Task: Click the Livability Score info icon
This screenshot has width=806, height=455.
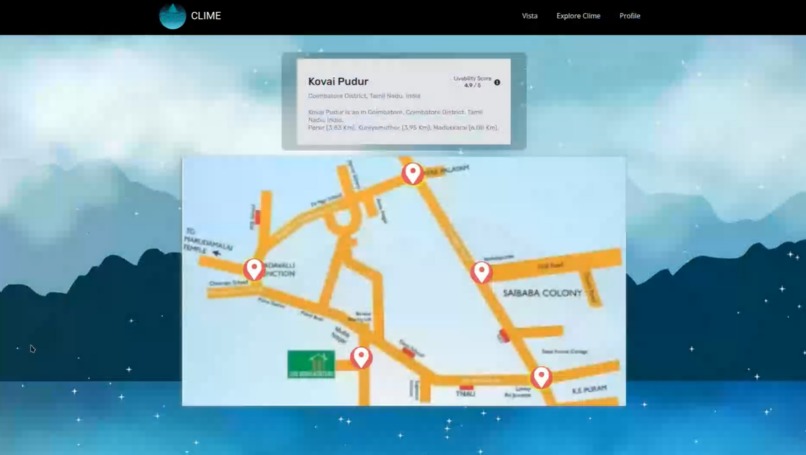Action: [497, 82]
